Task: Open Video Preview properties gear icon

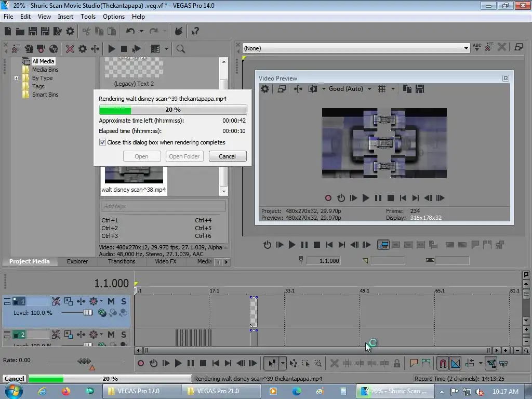Action: 264,89
